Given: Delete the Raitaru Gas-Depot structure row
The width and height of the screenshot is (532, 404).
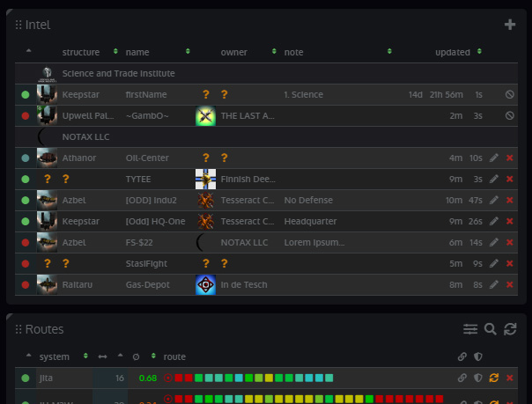Looking at the screenshot, I should point(510,284).
